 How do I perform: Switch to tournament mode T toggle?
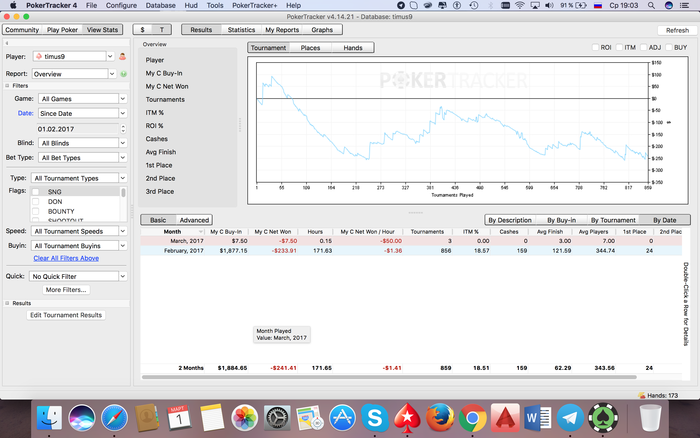(162, 30)
